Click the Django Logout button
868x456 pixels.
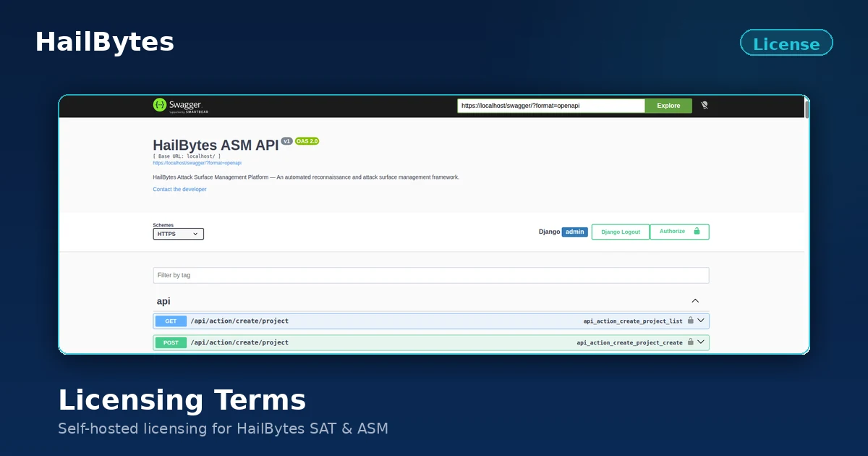coord(621,232)
